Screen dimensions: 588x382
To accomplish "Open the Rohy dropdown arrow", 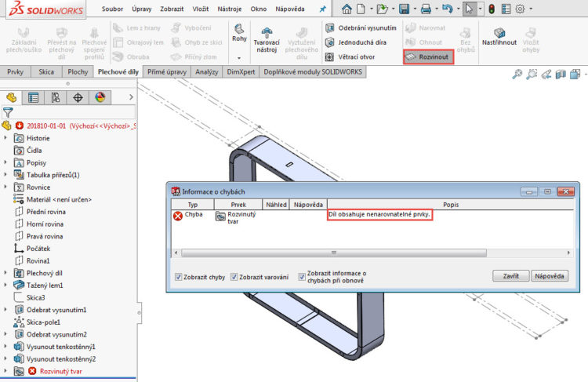I will (x=239, y=58).
